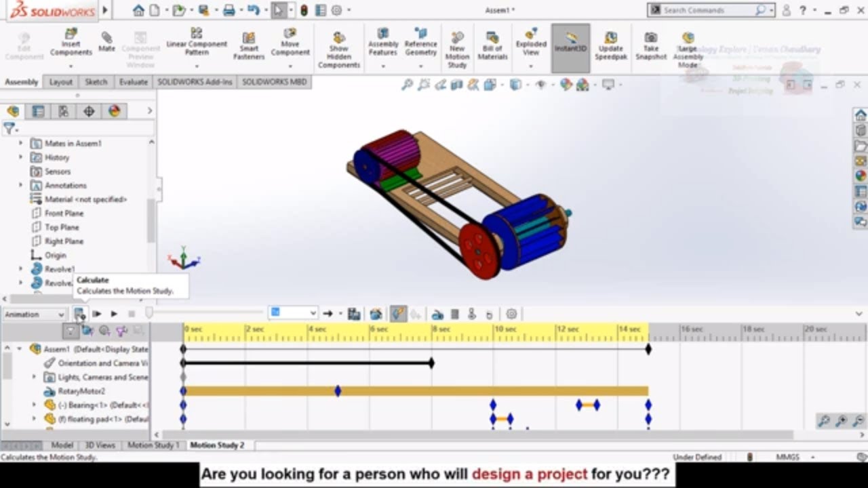Create a New Motion Study
This screenshot has width=868, height=488.
click(457, 49)
